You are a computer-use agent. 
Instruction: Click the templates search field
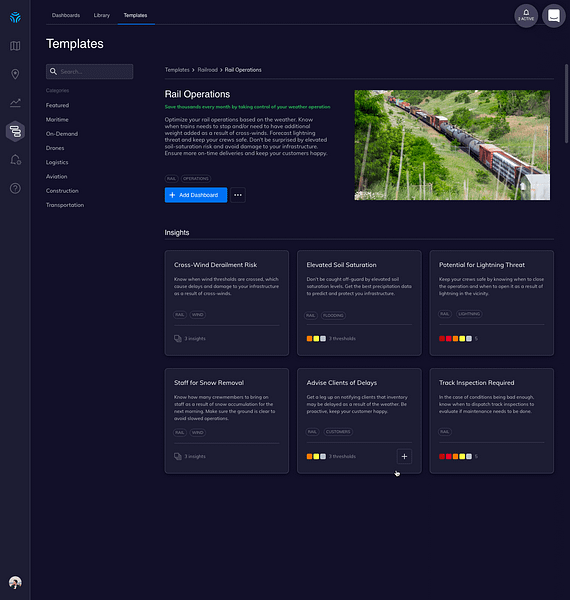(90, 72)
